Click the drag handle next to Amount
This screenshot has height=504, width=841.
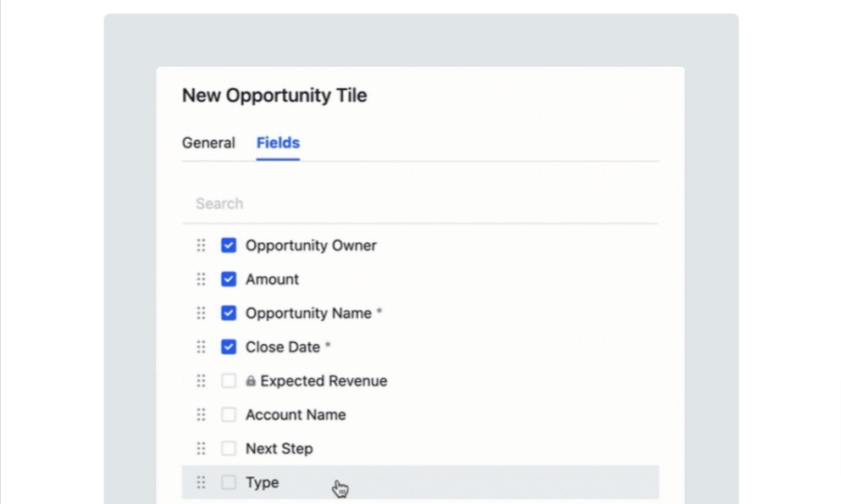point(201,279)
